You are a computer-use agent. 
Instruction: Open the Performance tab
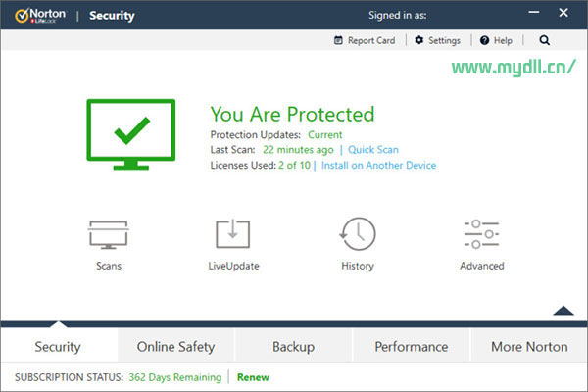412,347
